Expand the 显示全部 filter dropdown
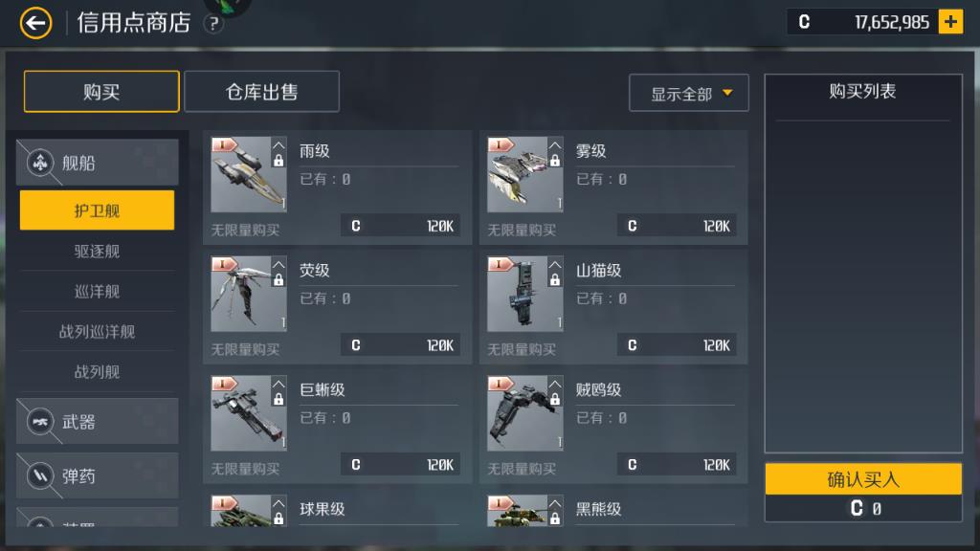Screen dimensions: 980x551 [689, 93]
